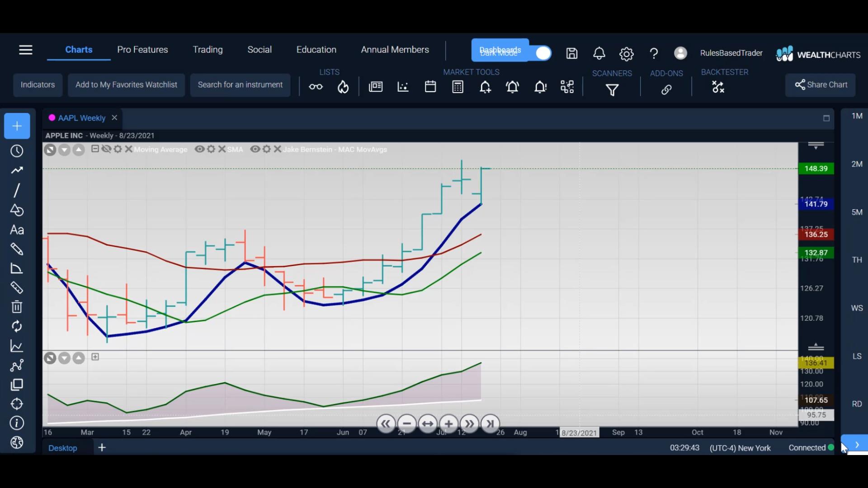
Task: Move lower indicator panel down arrow
Action: pyautogui.click(x=64, y=358)
